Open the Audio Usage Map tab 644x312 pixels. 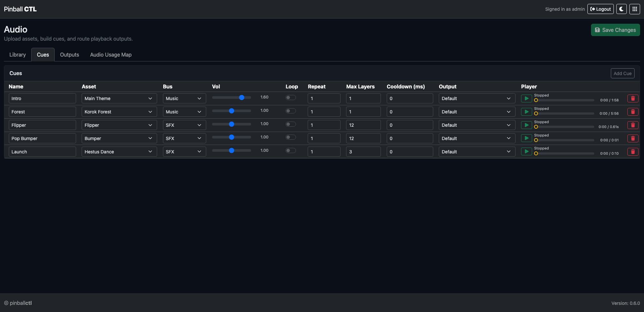coord(111,54)
